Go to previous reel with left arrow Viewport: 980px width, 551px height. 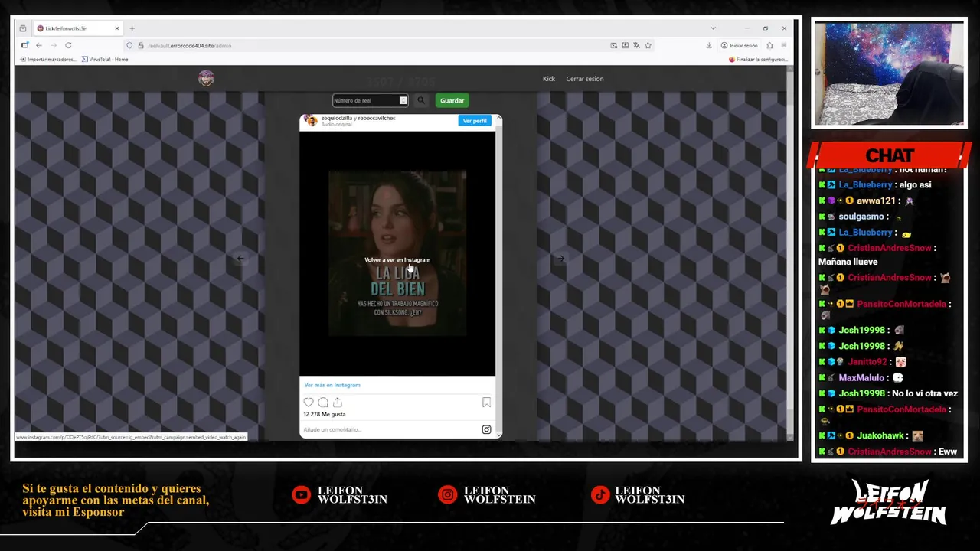tap(240, 259)
